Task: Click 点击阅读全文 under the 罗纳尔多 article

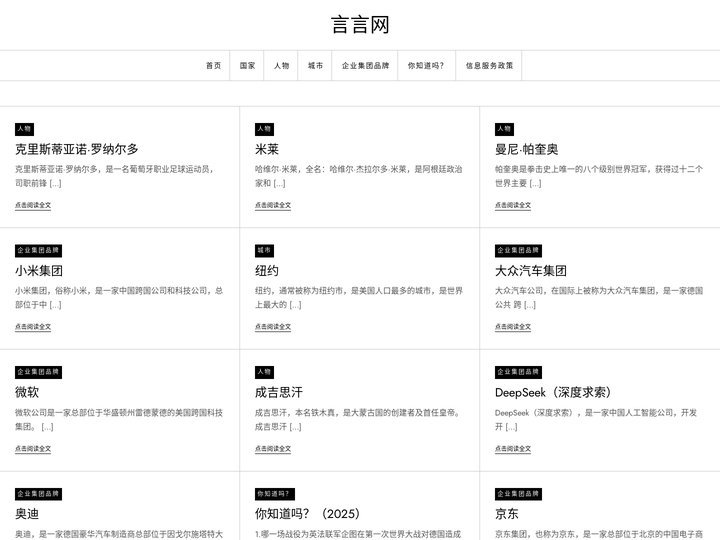Action: coord(33,205)
